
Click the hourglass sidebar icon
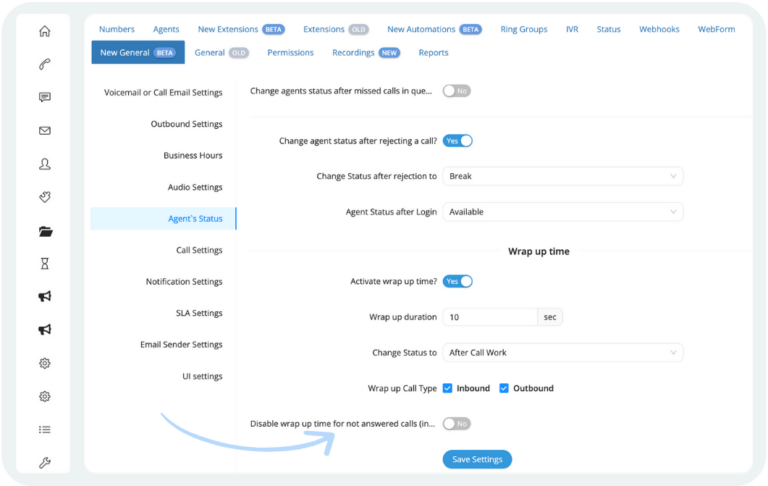pyautogui.click(x=45, y=264)
